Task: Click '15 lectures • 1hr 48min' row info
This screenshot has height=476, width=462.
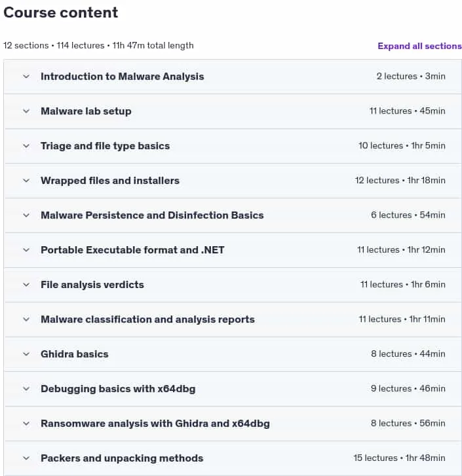Action: coord(399,458)
